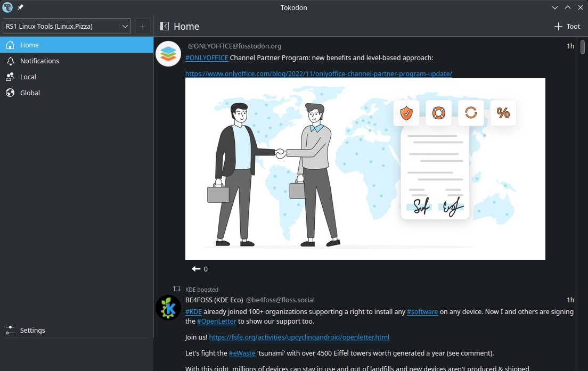Image resolution: width=588 pixels, height=371 pixels.
Task: Open the #ONLYOFFICE hashtag link
Action: click(207, 57)
